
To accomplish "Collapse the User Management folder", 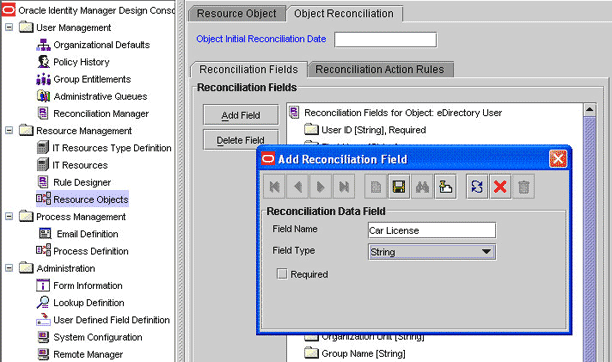I will click(x=9, y=27).
